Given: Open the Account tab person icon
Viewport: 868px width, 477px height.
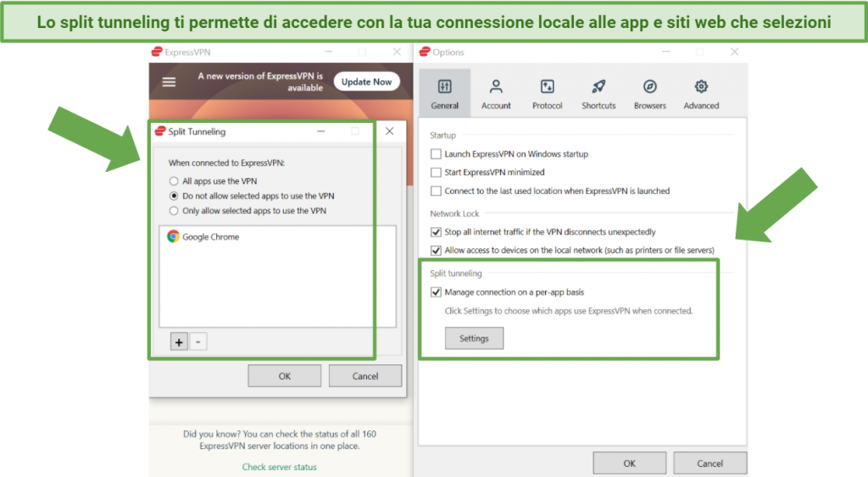Looking at the screenshot, I should pos(496,86).
